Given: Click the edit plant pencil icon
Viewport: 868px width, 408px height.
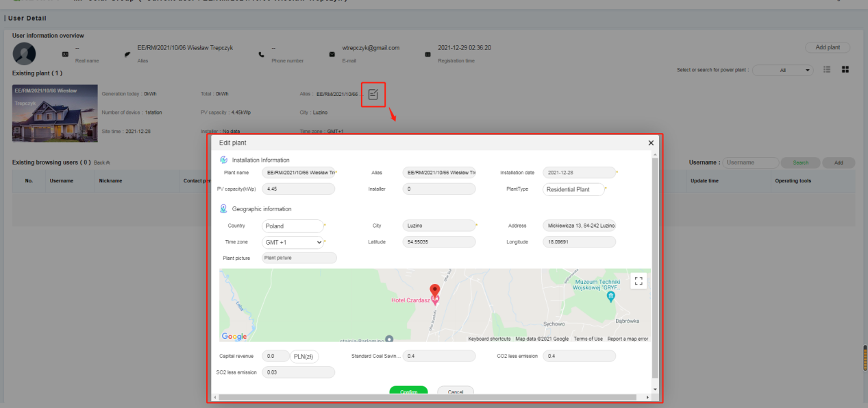Looking at the screenshot, I should (x=373, y=95).
